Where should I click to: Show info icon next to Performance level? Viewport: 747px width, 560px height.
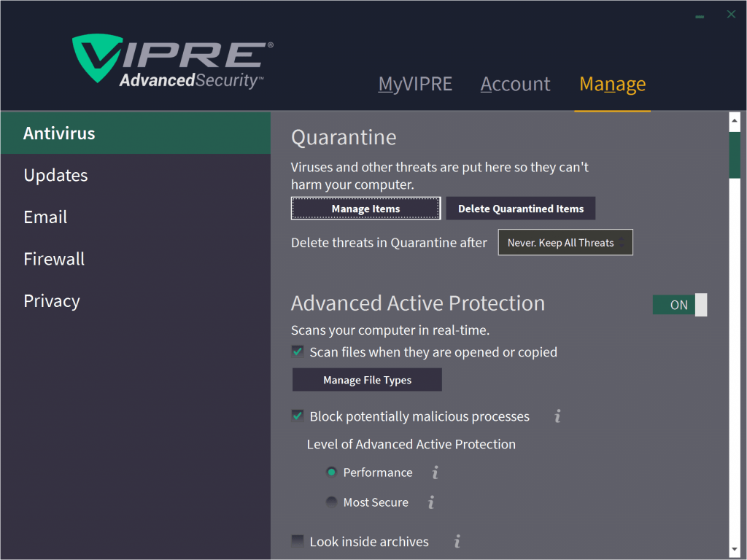pos(435,472)
